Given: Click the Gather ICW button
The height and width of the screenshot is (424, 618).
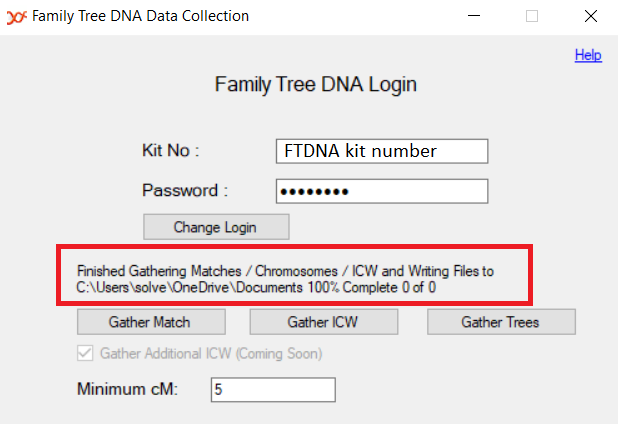Looking at the screenshot, I should 324,322.
